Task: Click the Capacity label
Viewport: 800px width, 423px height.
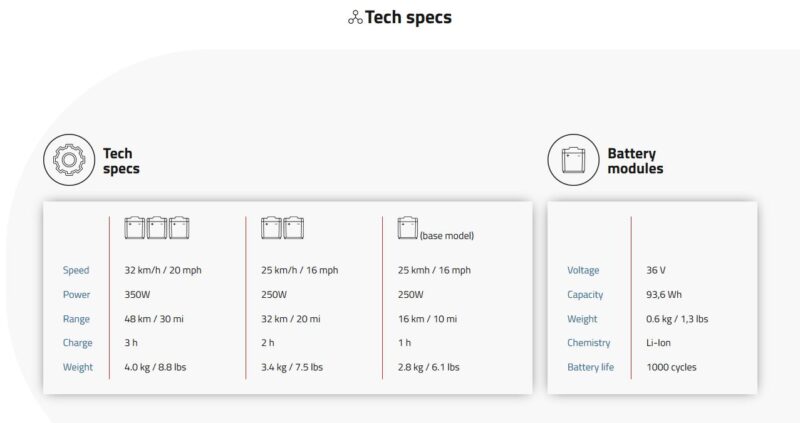Action: (x=585, y=294)
